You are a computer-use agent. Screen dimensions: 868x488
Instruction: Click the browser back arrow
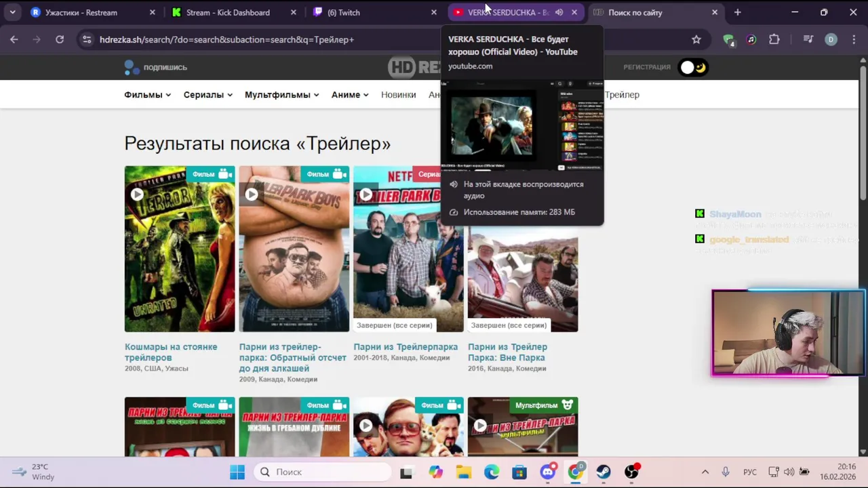click(x=14, y=39)
